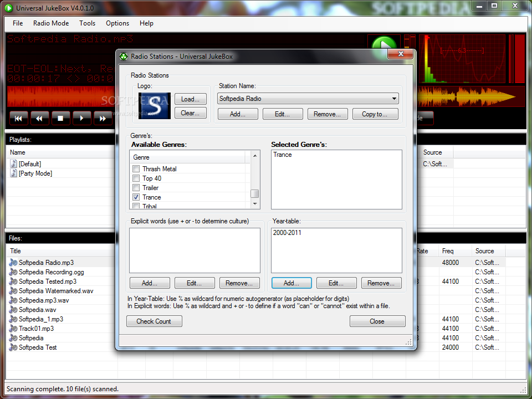532x399 pixels.
Task: Click the fast-forward playback button
Action: [x=103, y=118]
